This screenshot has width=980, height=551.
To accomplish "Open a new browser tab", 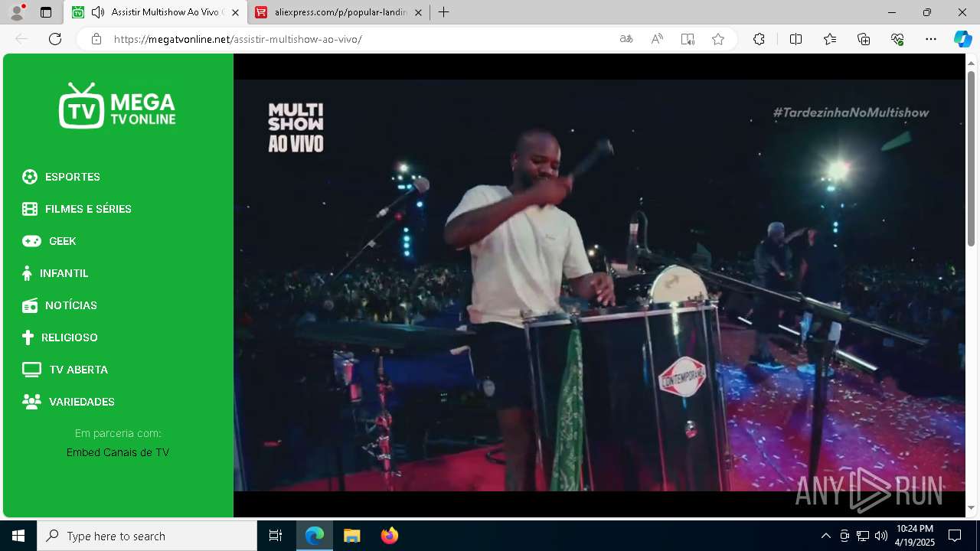I will point(443,12).
